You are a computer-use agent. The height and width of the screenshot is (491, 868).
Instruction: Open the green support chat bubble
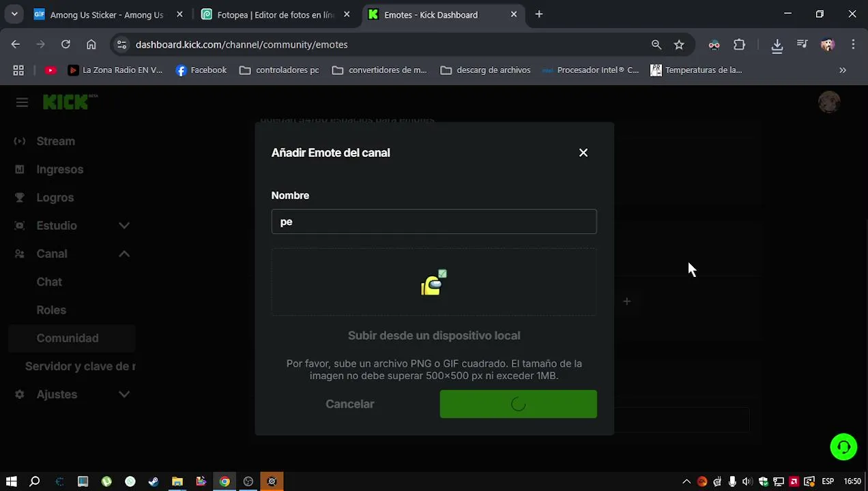(844, 447)
